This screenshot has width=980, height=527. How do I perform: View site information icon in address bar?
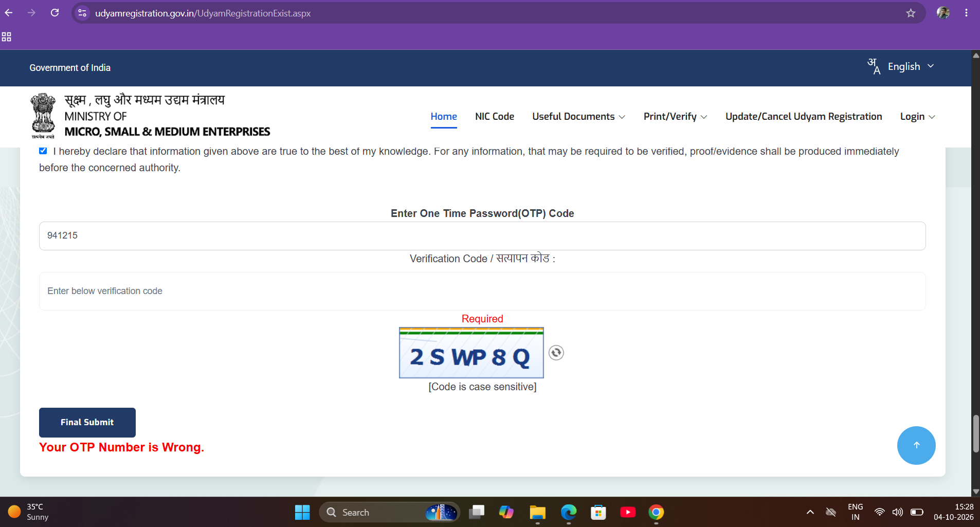pyautogui.click(x=82, y=13)
